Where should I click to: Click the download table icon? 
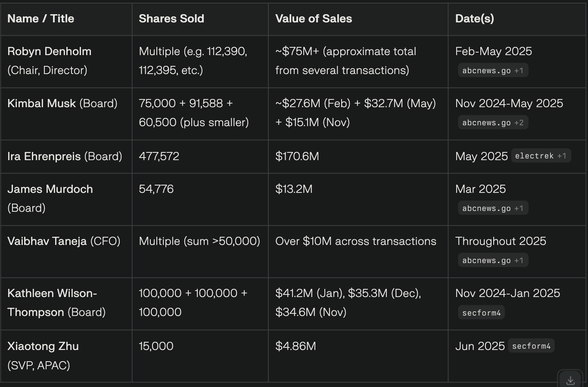(x=570, y=380)
